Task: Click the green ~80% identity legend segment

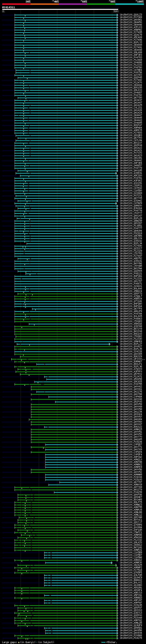Action: [101, 4]
